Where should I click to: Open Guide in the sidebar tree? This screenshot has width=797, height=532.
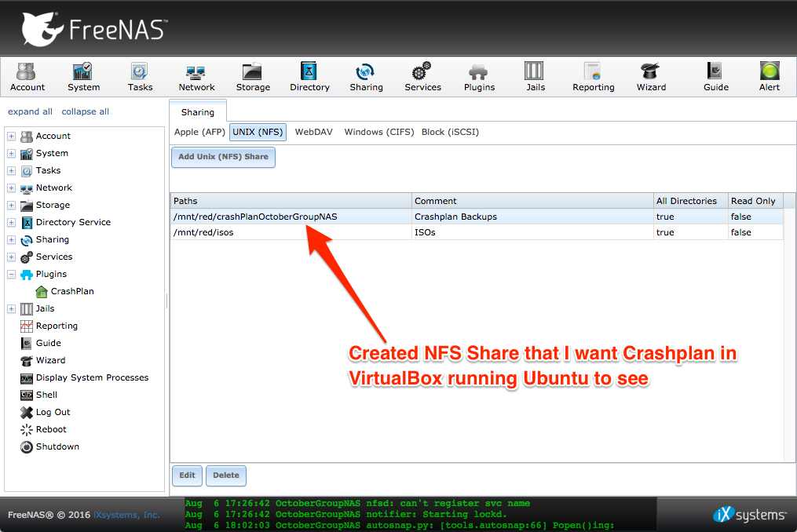pos(41,343)
